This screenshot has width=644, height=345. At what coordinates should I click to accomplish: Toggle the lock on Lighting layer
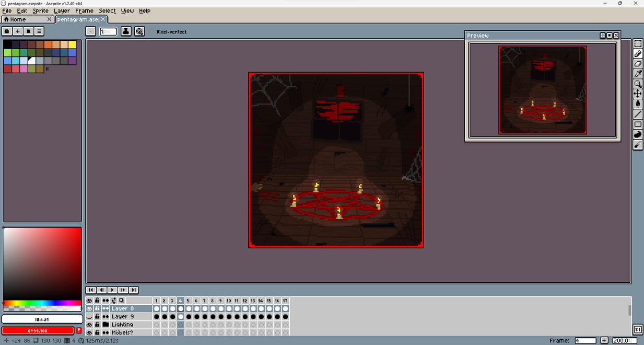[x=97, y=325]
